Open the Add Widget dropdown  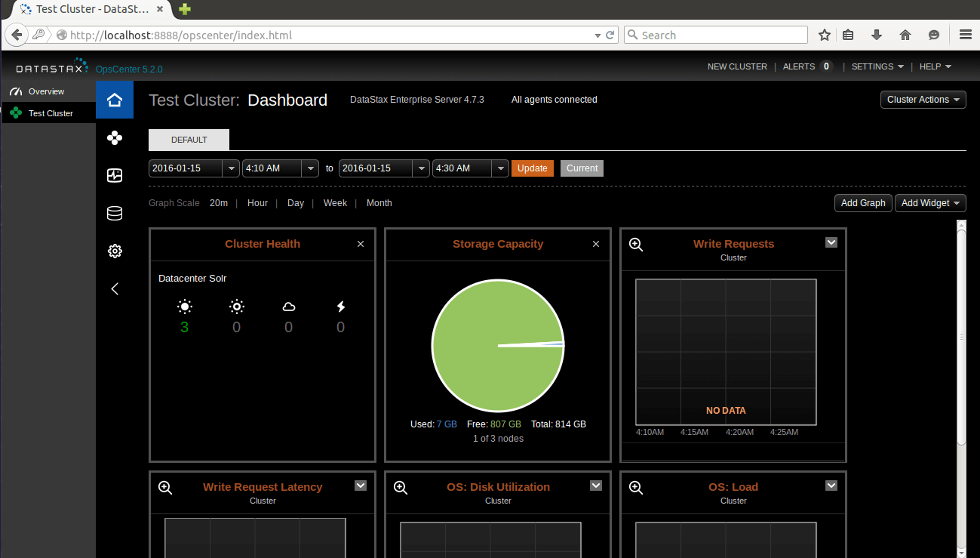tap(930, 203)
